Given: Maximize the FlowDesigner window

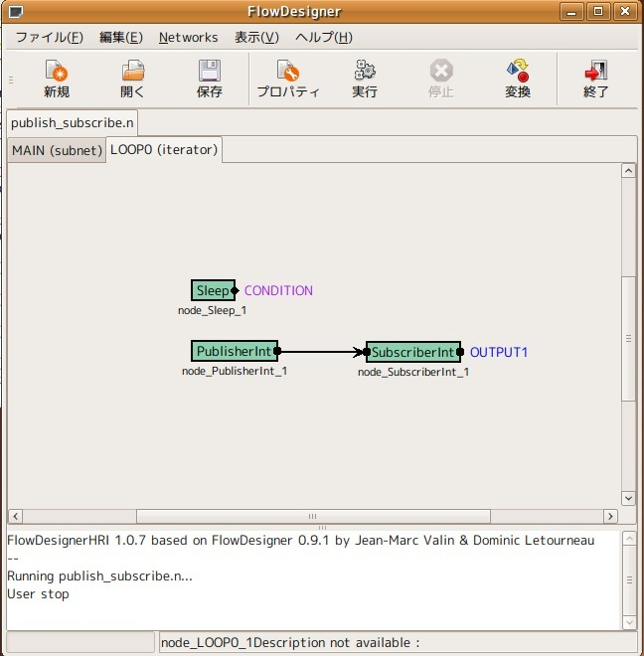Looking at the screenshot, I should (598, 12).
